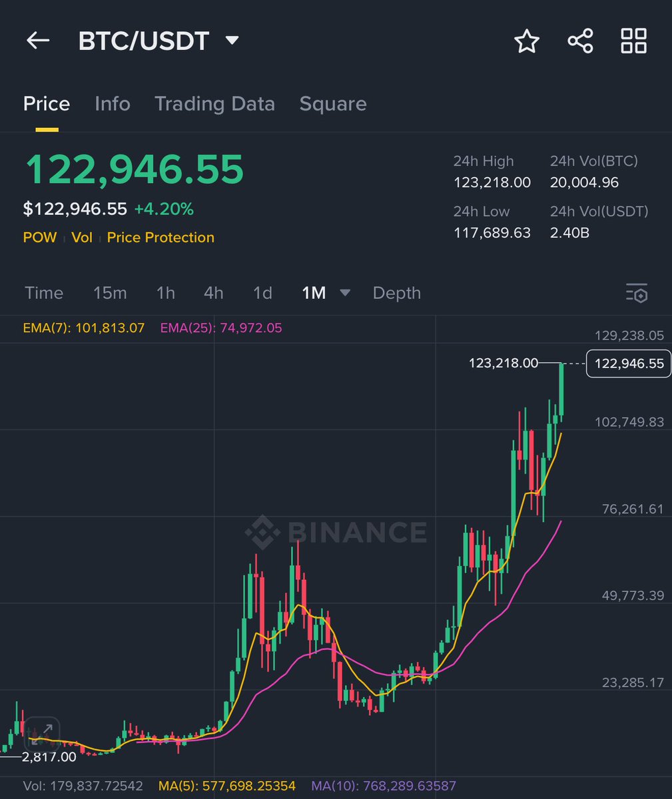Select the Time chart view

tap(44, 293)
